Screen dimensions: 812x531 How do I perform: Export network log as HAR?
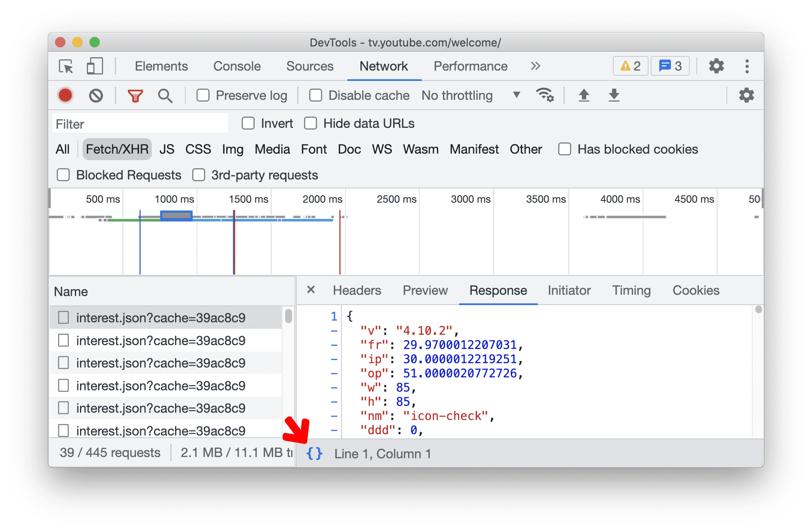coord(614,95)
